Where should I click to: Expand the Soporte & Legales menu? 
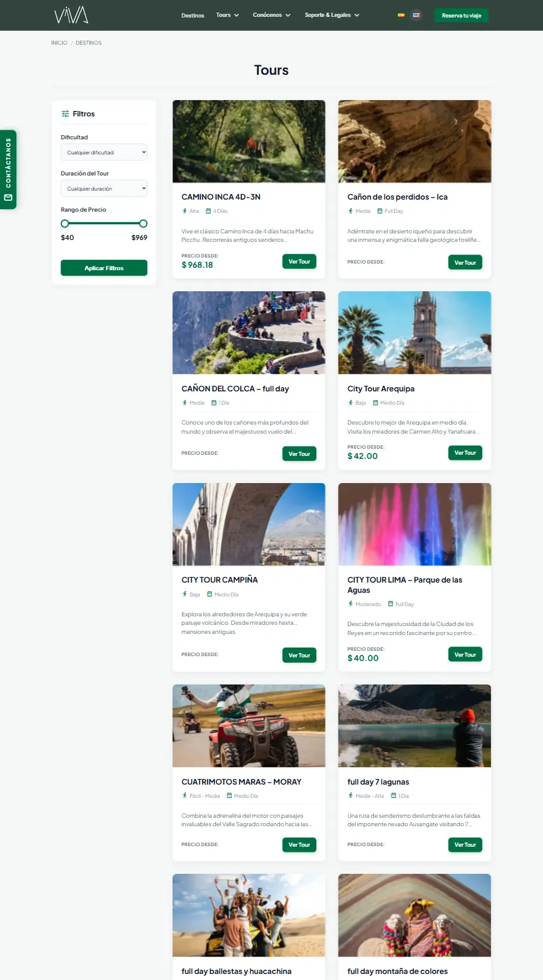332,15
